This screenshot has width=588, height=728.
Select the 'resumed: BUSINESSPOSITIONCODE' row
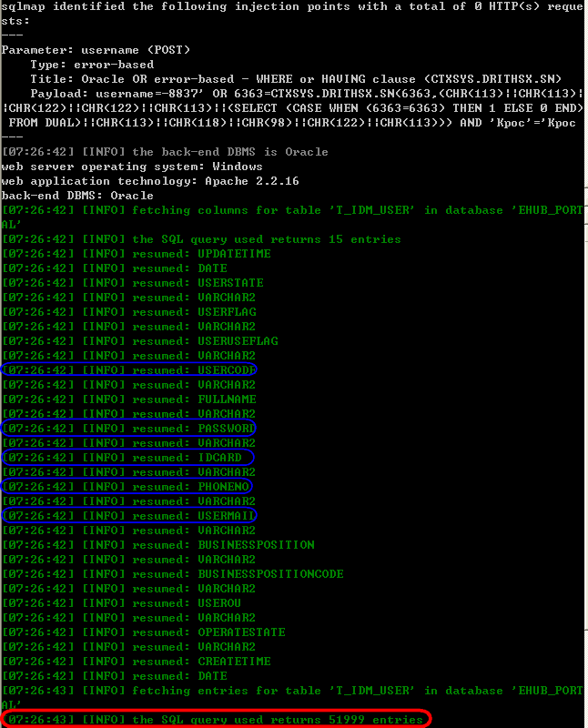(x=173, y=574)
